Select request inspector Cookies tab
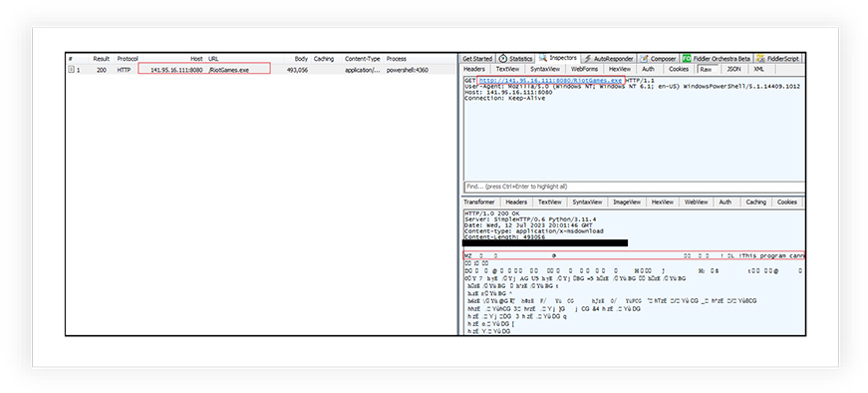Screen dimensions: 868x393 [678, 69]
